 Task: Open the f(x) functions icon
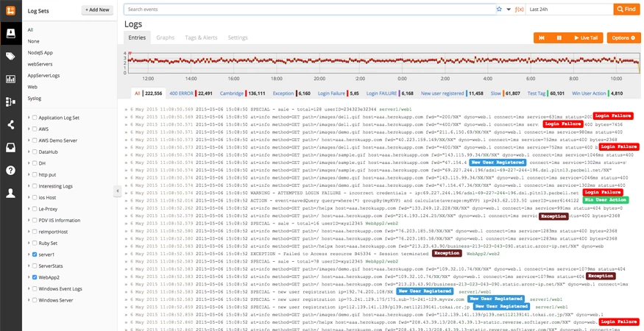point(519,9)
